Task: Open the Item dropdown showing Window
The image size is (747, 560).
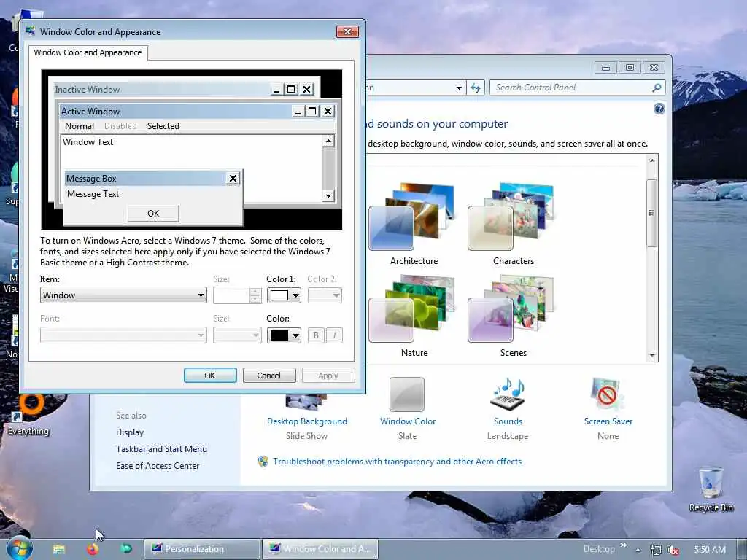Action: click(123, 295)
